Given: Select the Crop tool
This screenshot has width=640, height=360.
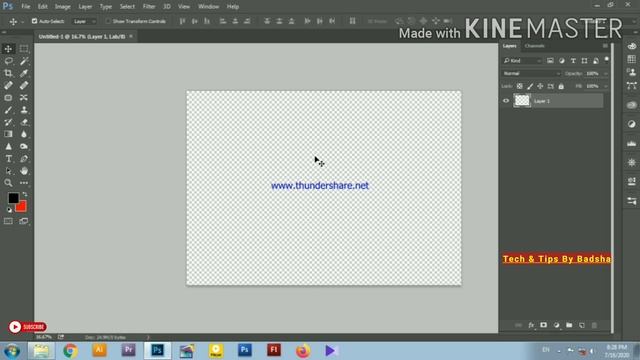Looking at the screenshot, I should coord(8,73).
